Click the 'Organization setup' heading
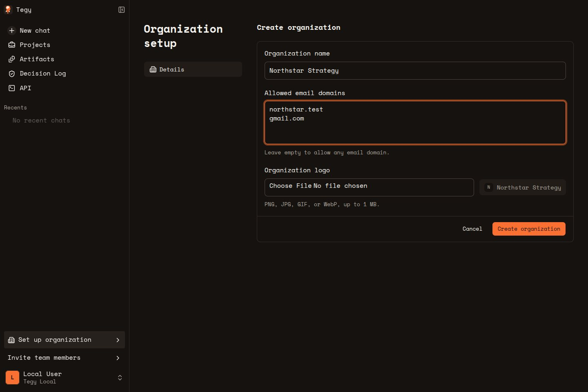Image resolution: width=588 pixels, height=392 pixels. click(183, 36)
